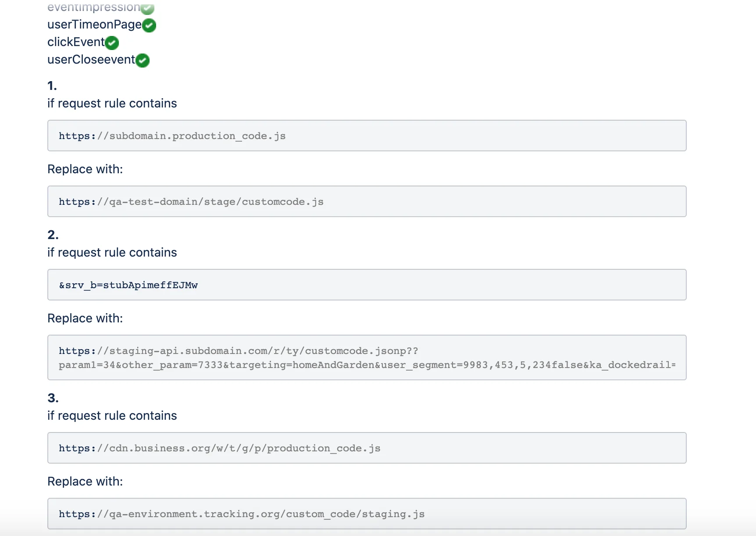Click the staging-api.subdomain.com jsonp replacement field
Screen dimensions: 756x536
click(x=367, y=357)
